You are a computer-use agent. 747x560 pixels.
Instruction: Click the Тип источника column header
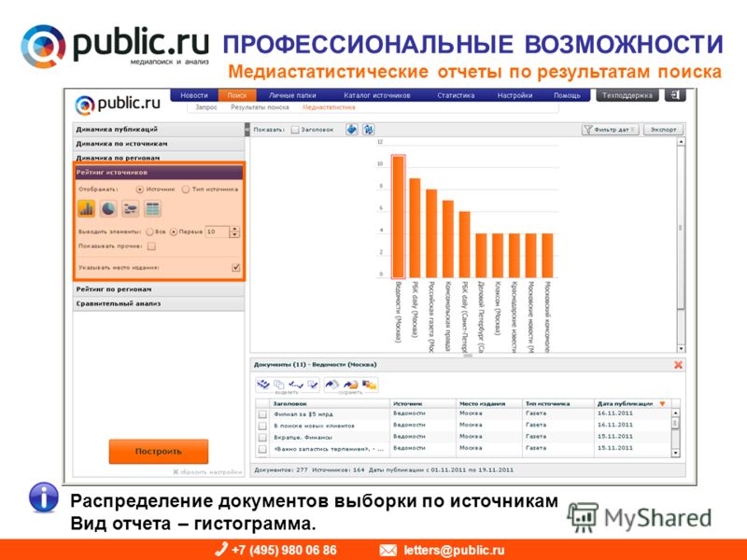click(557, 404)
